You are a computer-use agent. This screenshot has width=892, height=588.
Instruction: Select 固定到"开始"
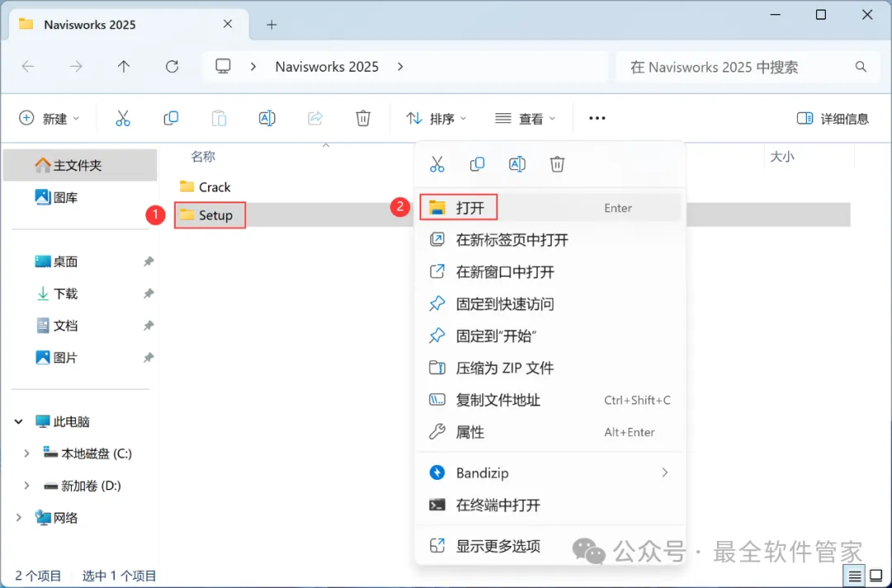(549, 336)
